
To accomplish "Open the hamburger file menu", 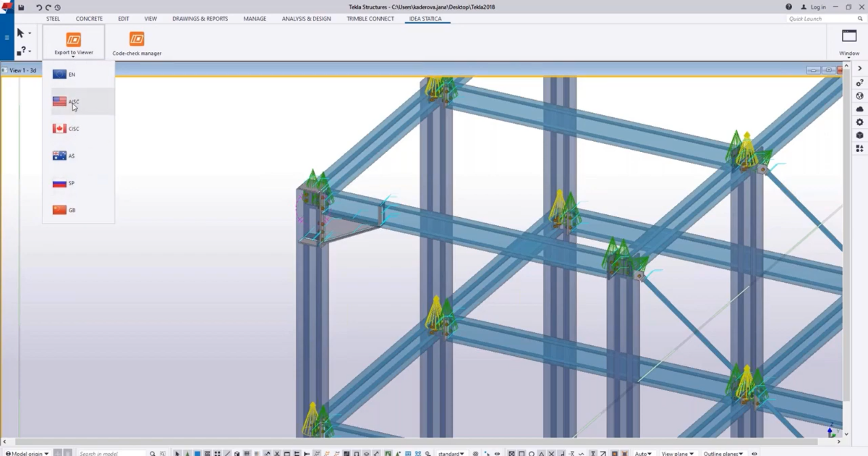I will 7,36.
